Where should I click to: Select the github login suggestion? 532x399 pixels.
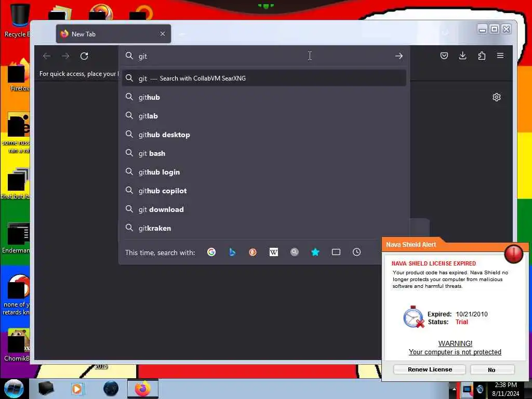point(264,172)
